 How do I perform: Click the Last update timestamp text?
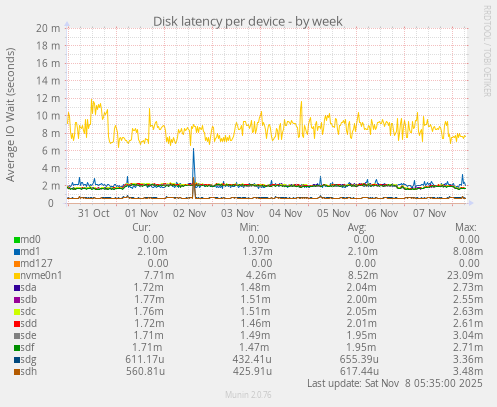pyautogui.click(x=395, y=383)
